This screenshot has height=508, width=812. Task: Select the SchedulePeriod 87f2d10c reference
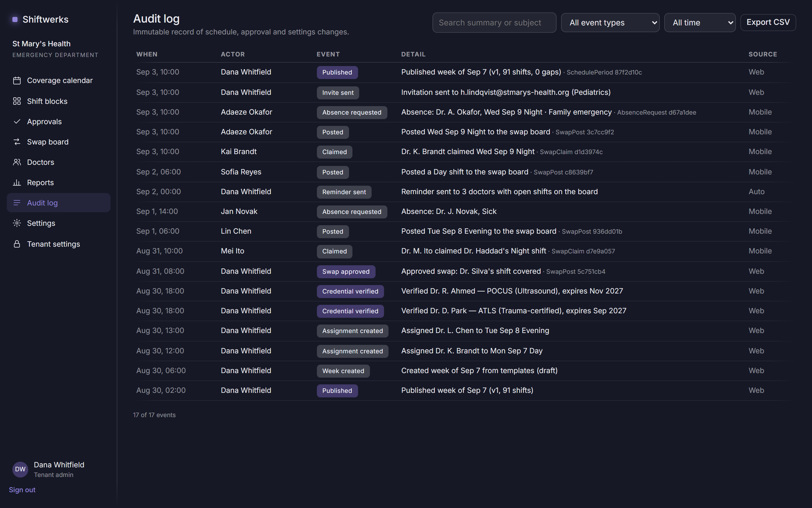[604, 73]
